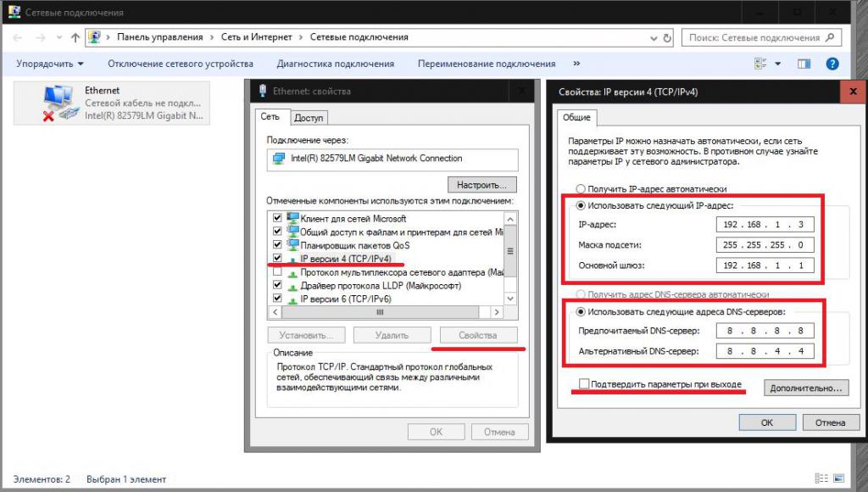Uncheck Общий доступ к файлам и принтерам checkbox
Viewport: 868px width, 492px height.
277,232
